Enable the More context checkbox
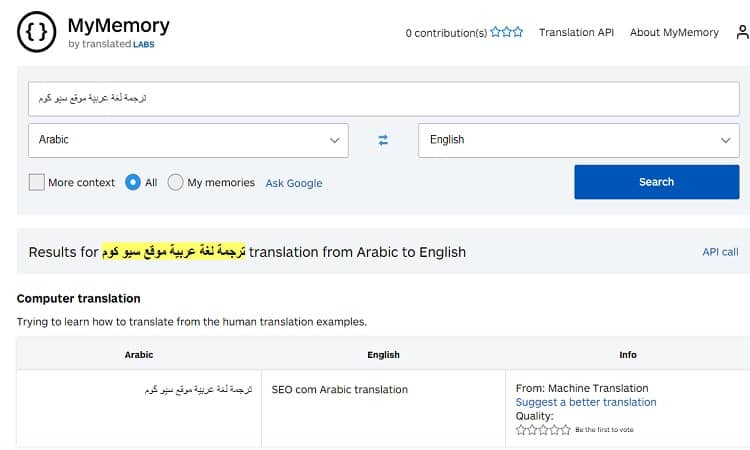750x450 pixels. click(x=37, y=182)
